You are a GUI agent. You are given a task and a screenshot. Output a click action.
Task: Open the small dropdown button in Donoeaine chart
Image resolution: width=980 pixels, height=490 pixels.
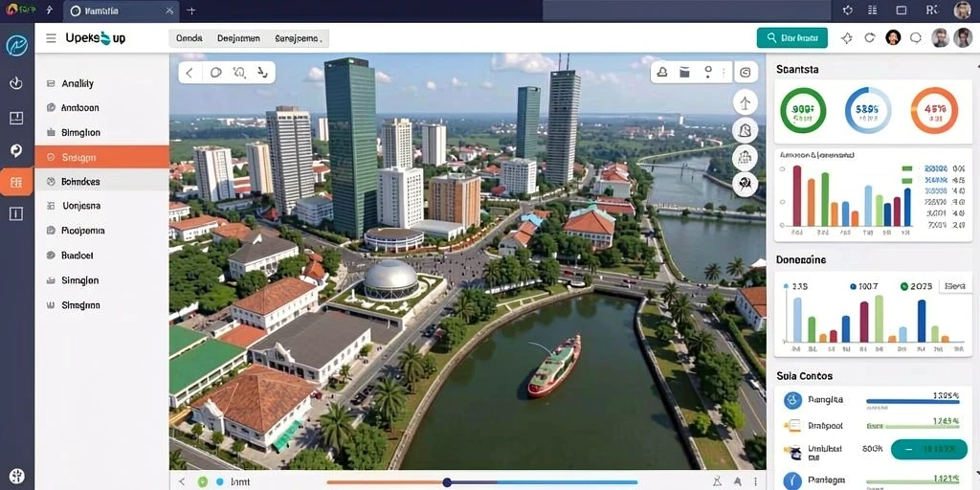tap(956, 286)
